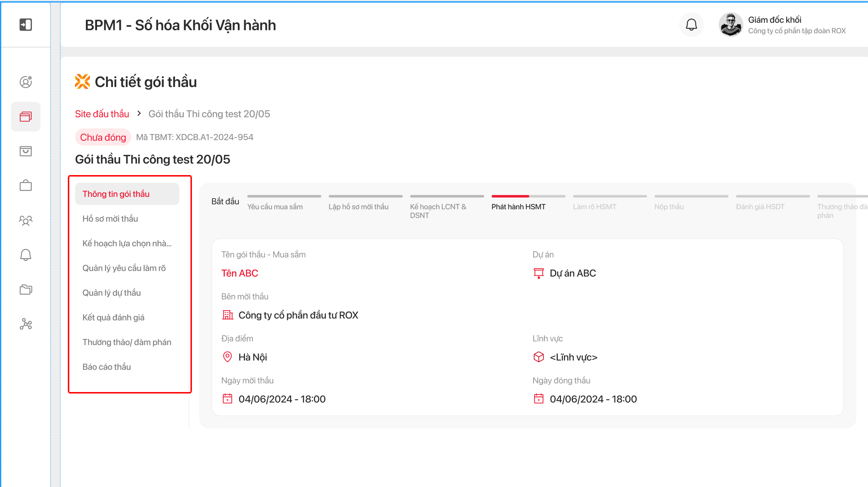
Task: Open the user group sidebar icon
Action: coord(26,220)
